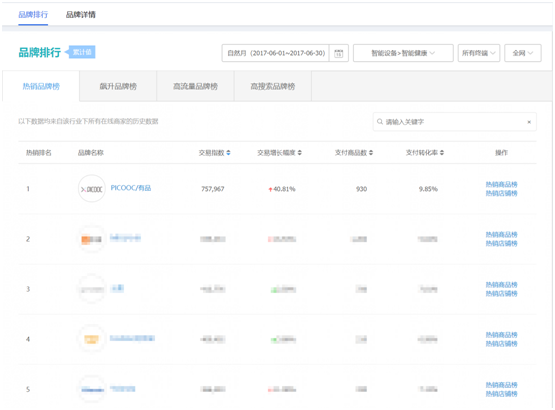Select the 高流量品牌榜 tab

click(x=195, y=86)
